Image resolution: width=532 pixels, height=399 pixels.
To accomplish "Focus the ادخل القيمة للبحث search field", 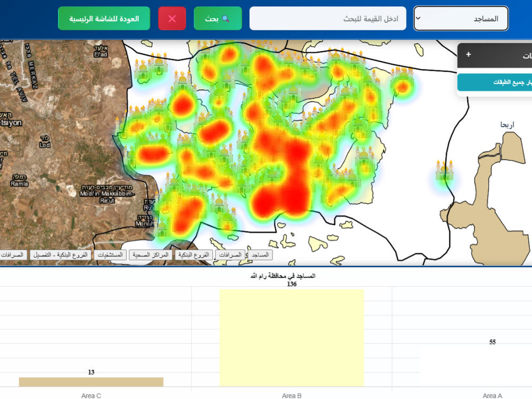I will click(328, 18).
